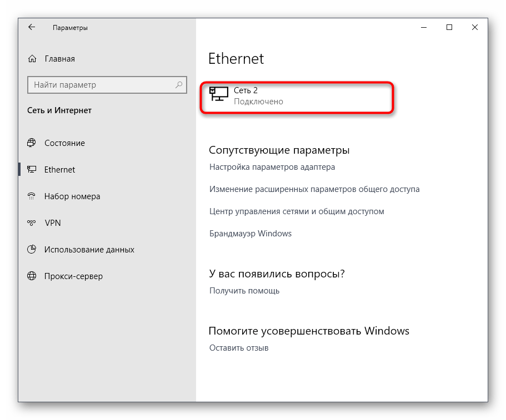Click Изменение расширенных параметров общего доступа
Screen dimensions: 506x420
coord(314,189)
